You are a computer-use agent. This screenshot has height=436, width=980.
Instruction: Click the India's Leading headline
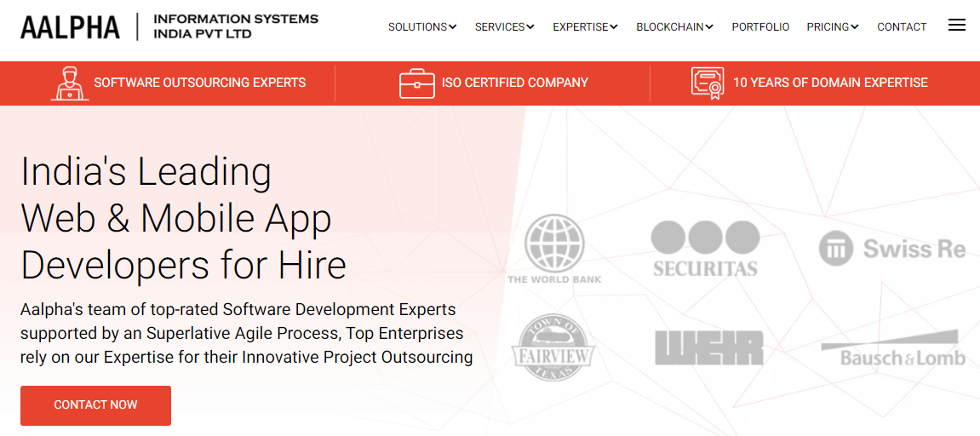coord(184,218)
